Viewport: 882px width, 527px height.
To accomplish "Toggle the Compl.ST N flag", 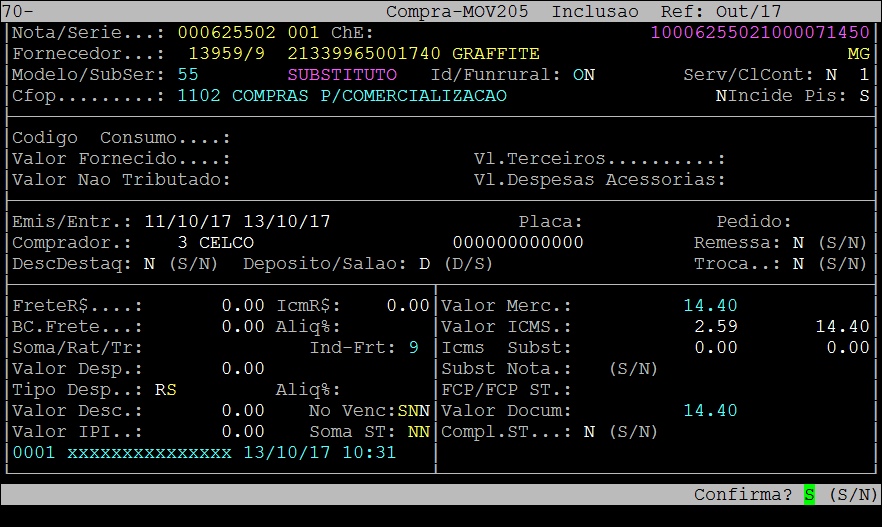I will (589, 432).
